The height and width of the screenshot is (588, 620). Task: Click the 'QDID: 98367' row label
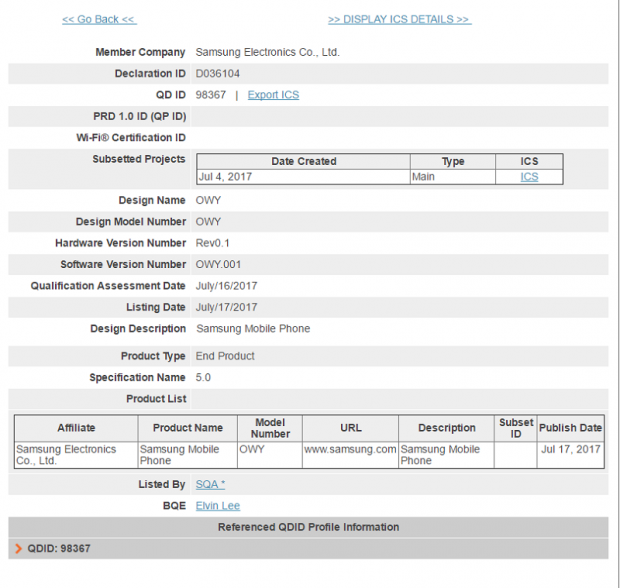[x=59, y=549]
